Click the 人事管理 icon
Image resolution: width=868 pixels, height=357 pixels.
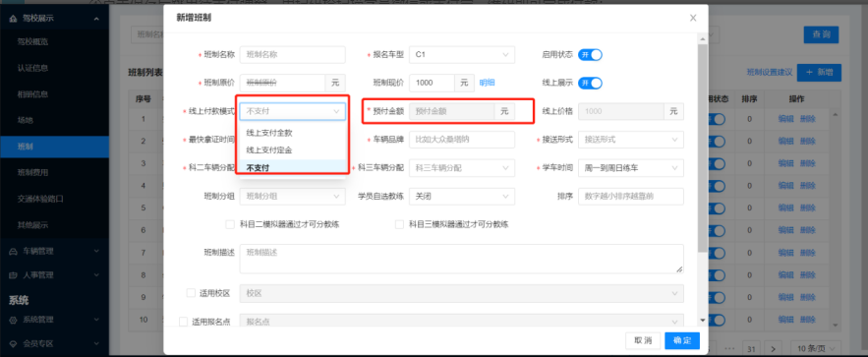click(x=14, y=274)
